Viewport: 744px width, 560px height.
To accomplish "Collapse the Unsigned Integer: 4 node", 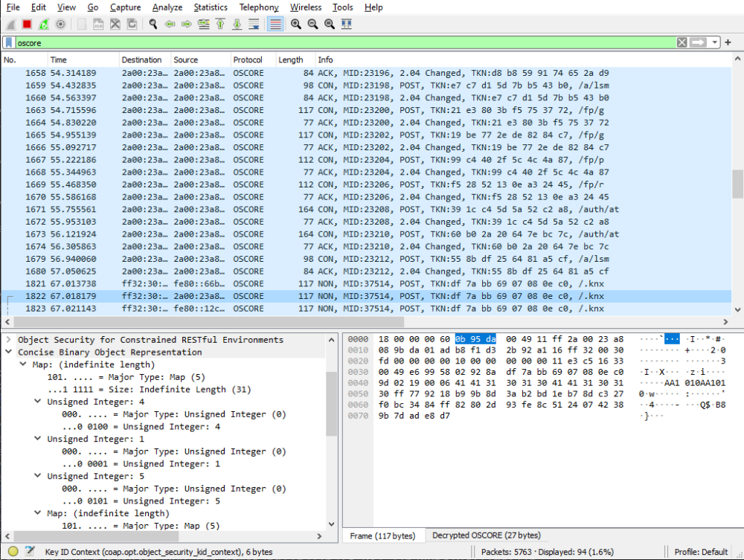I will pyautogui.click(x=37, y=402).
